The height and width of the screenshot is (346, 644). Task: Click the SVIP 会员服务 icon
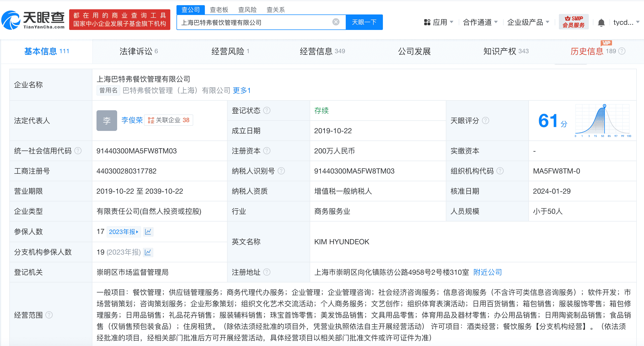point(574,22)
